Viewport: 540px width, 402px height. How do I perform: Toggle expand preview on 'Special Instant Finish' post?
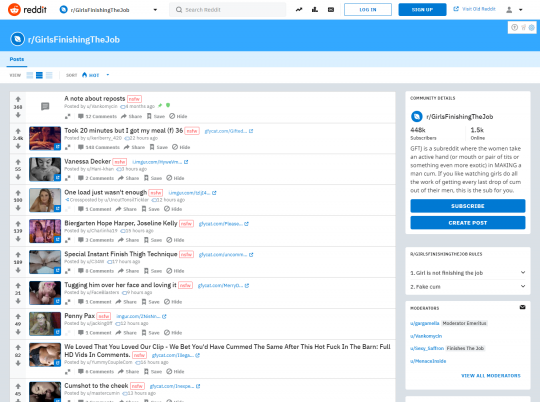68,271
